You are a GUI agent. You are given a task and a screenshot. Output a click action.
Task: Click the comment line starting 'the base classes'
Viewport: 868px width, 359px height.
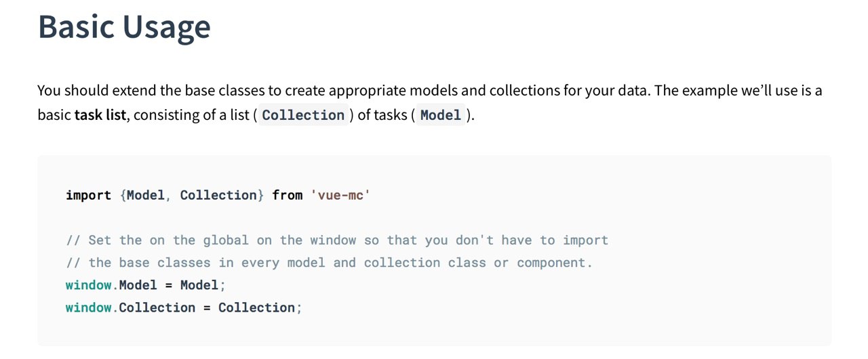pos(330,262)
